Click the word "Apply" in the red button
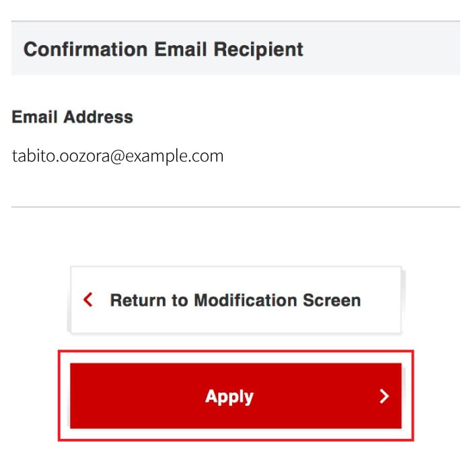 [229, 396]
